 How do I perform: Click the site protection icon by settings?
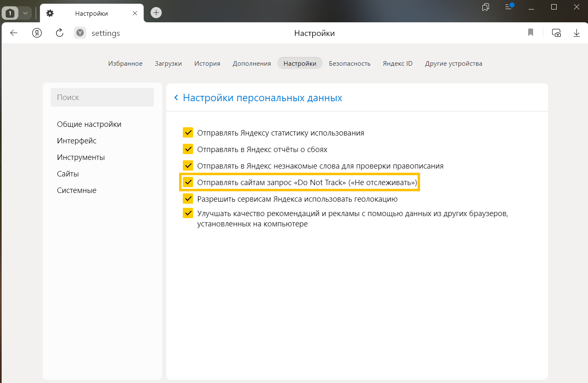[80, 33]
